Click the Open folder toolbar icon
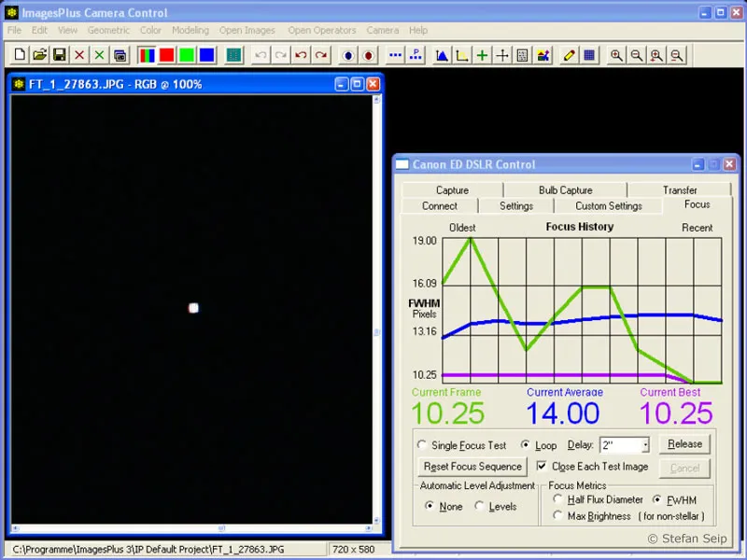This screenshot has height=560, width=747. tap(39, 55)
